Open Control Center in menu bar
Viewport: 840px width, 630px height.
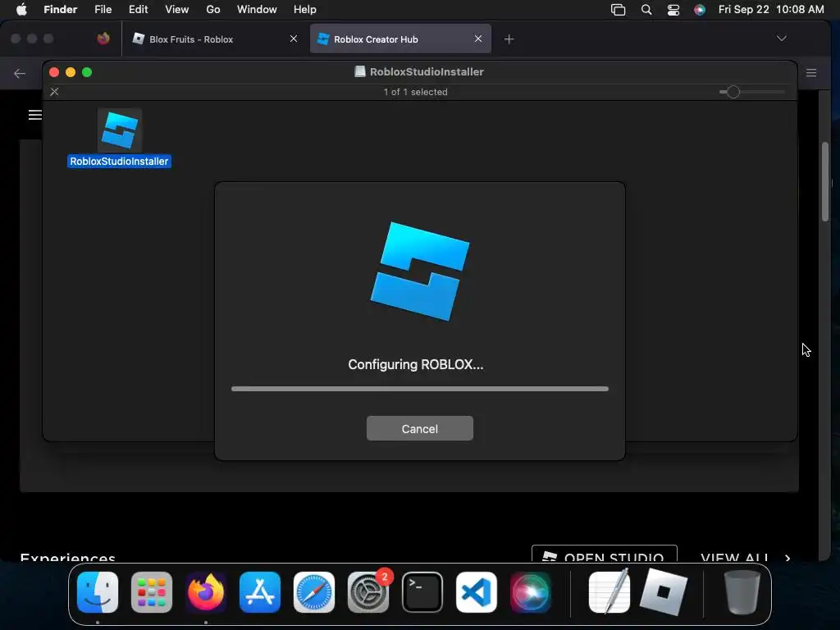click(673, 10)
